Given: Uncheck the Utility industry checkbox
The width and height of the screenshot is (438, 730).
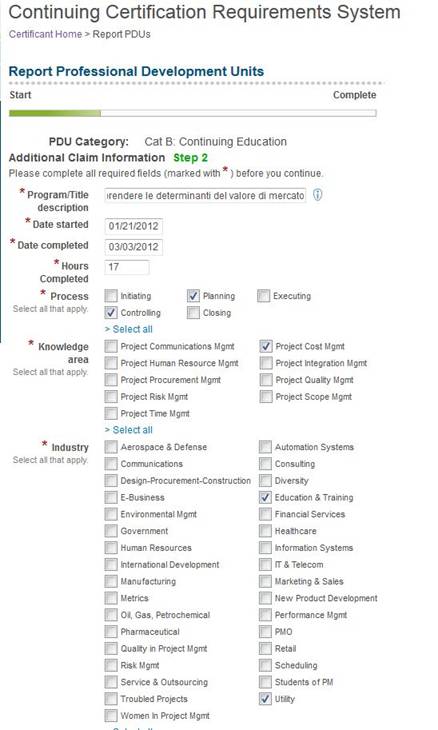Looking at the screenshot, I should pyautogui.click(x=265, y=699).
